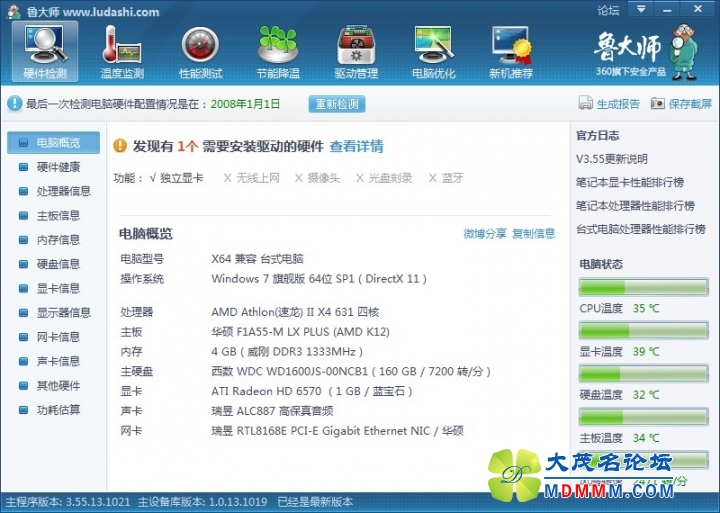Open the title bar dropdown menu arrow

[641, 9]
